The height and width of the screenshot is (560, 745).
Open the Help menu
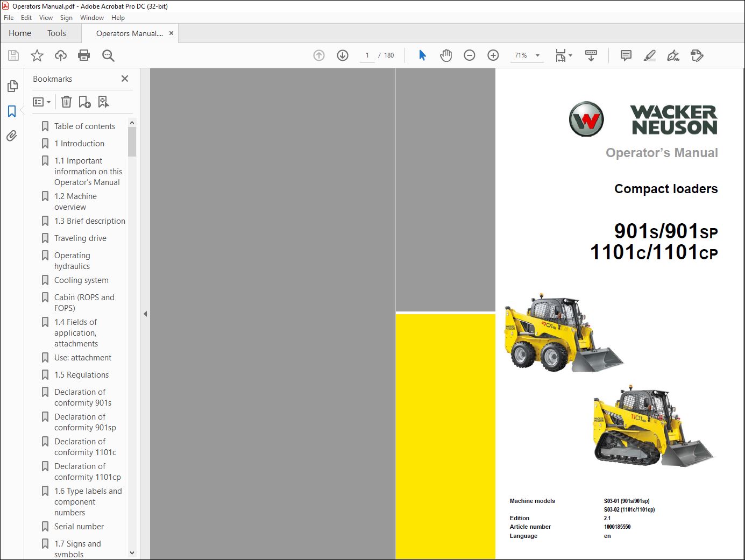point(118,18)
